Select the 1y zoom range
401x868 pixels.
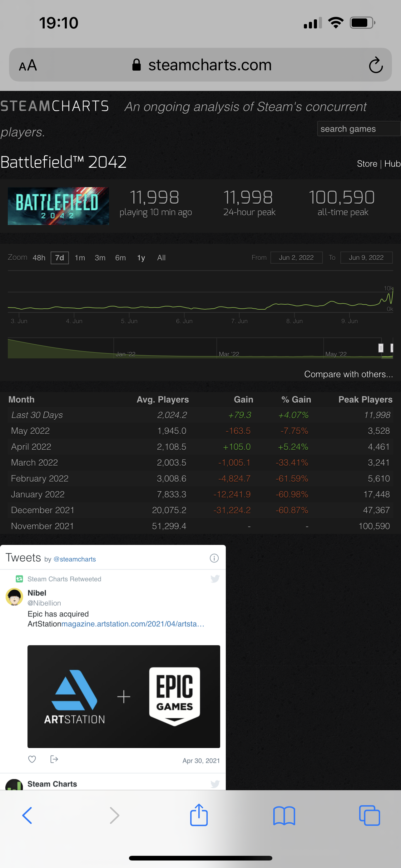[141, 258]
